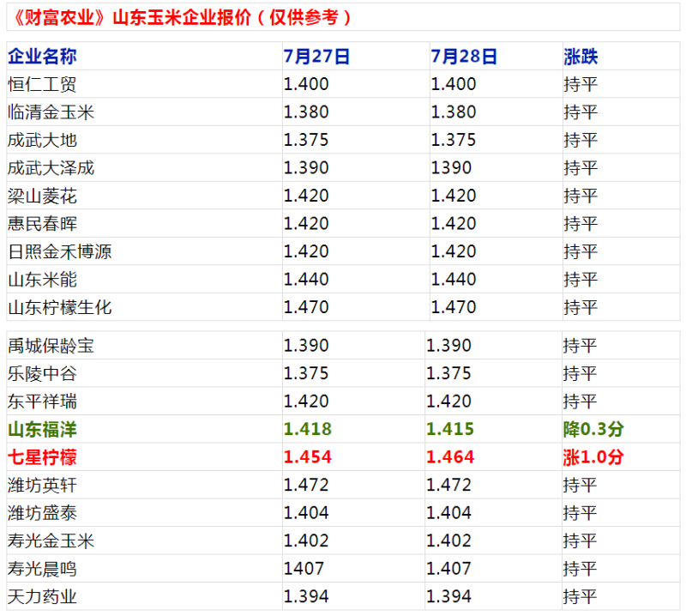
Task: Select the 成武大泽成 July 28 value 1390
Action: (x=451, y=168)
